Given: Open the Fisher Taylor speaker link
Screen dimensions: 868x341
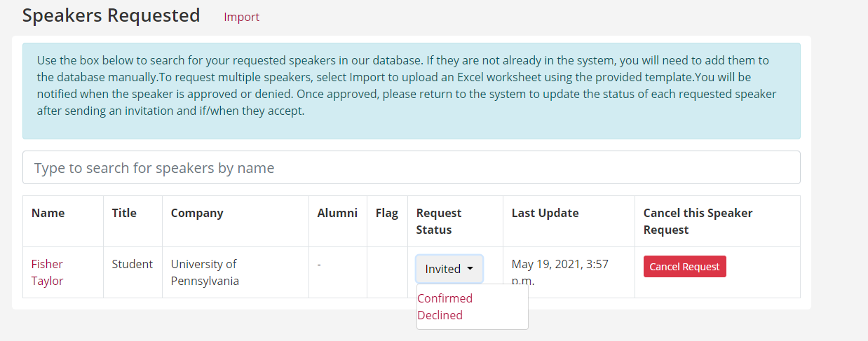Looking at the screenshot, I should click(47, 272).
